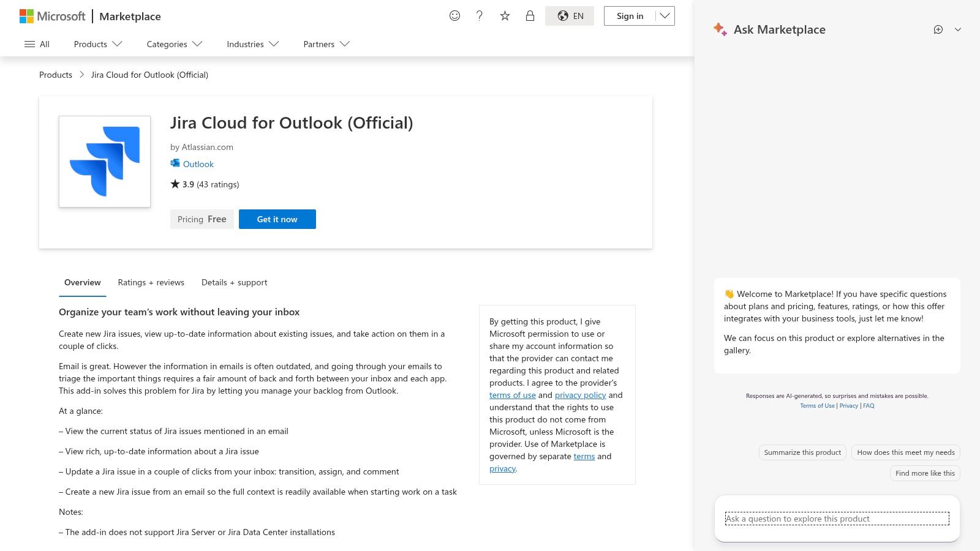Image resolution: width=980 pixels, height=551 pixels.
Task: Open the Marketplace terms link
Action: tap(584, 456)
